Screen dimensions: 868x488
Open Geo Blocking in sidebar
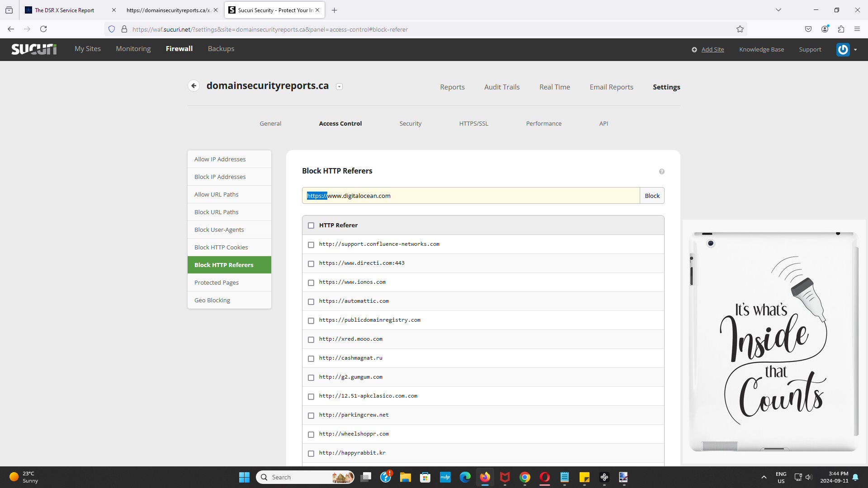click(212, 300)
